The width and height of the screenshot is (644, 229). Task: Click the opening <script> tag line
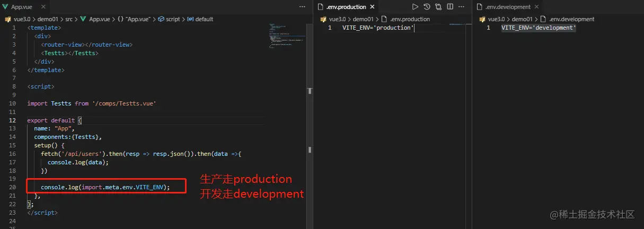click(x=41, y=86)
